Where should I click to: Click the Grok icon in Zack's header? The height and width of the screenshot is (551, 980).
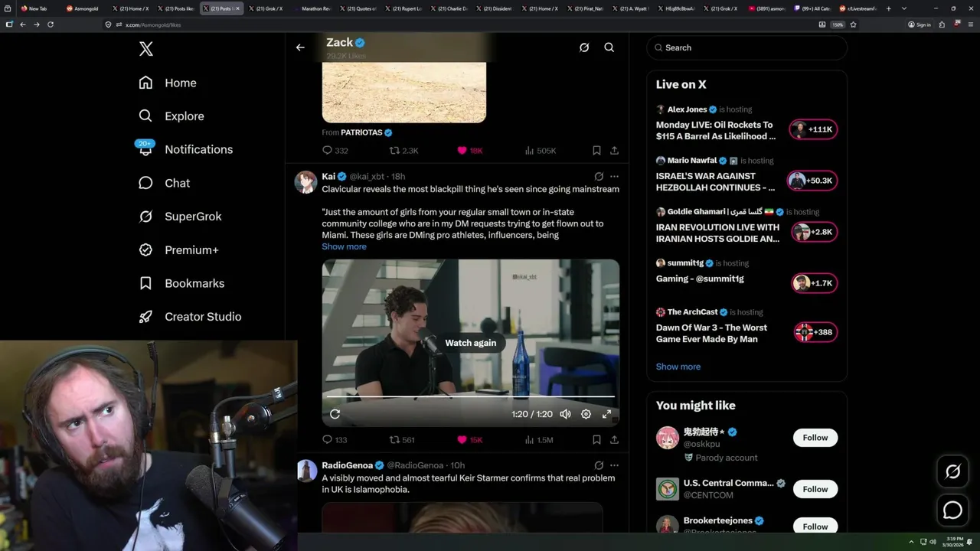coord(584,47)
